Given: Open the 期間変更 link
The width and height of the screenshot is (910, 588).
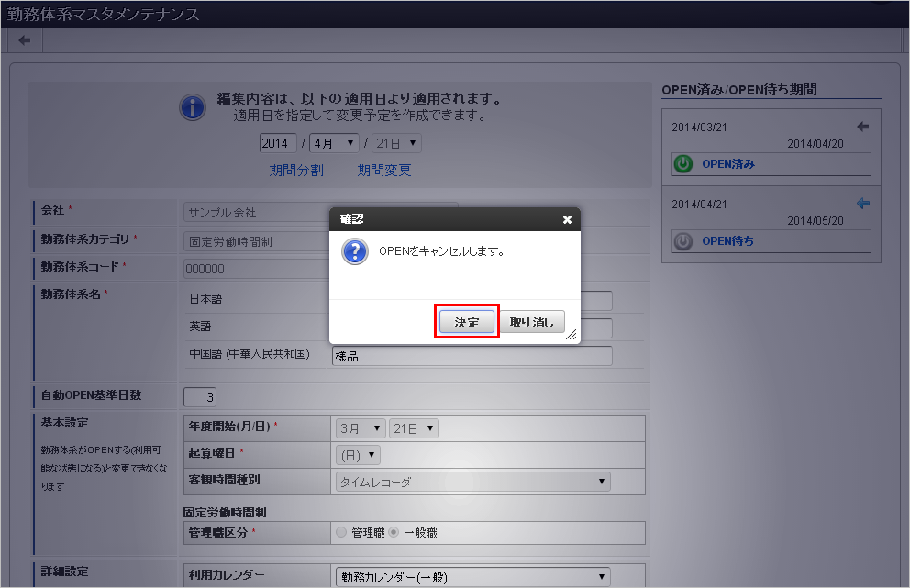Looking at the screenshot, I should [x=384, y=170].
